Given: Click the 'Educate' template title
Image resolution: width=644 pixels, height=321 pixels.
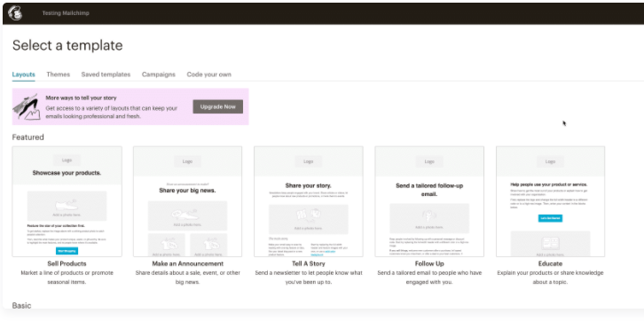Looking at the screenshot, I should click(x=550, y=263).
